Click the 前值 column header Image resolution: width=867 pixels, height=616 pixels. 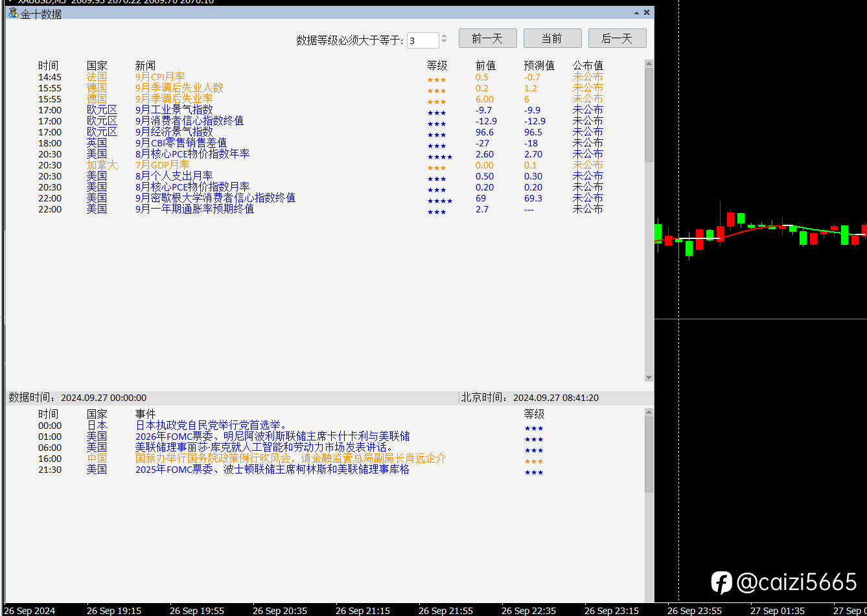pos(485,65)
